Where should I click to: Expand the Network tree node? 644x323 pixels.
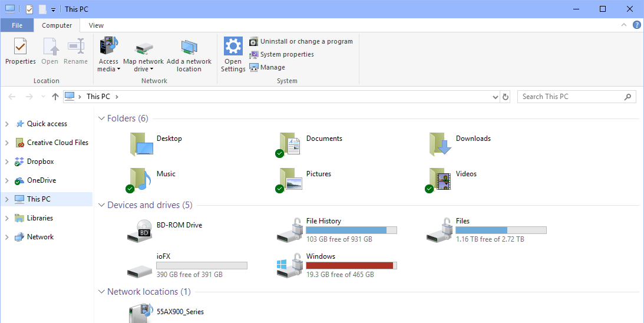click(x=6, y=237)
